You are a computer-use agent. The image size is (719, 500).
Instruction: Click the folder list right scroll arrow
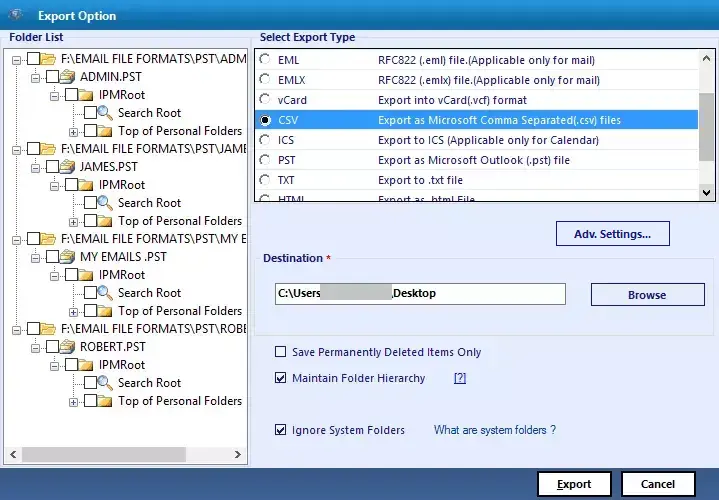click(x=238, y=455)
